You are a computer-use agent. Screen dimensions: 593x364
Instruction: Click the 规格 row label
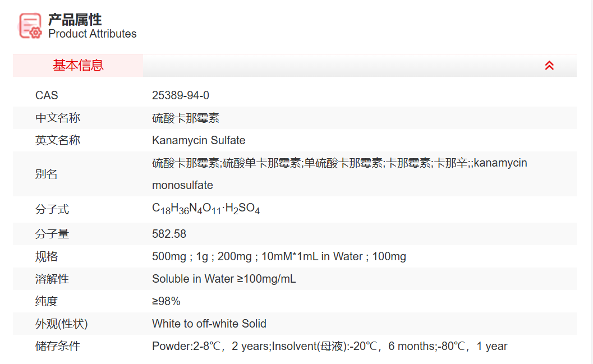(47, 256)
